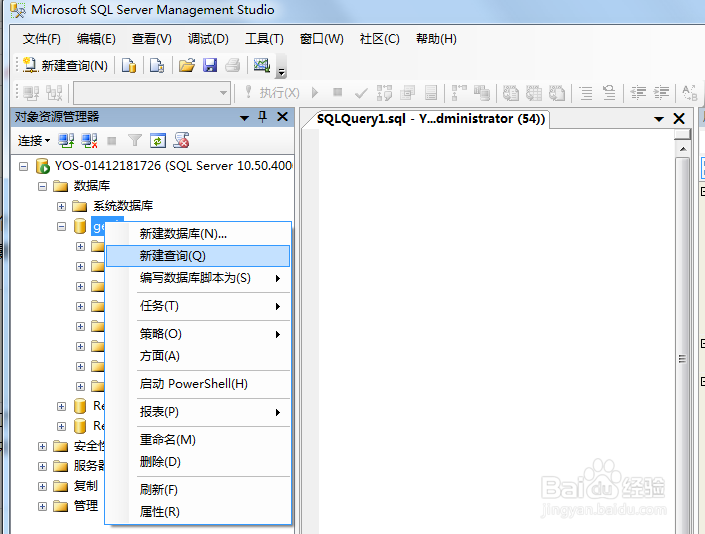Select the SQLQuery1.sql tab

point(430,119)
